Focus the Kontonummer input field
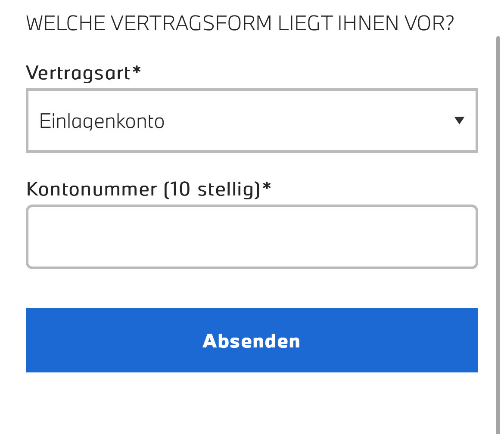Screen dimensions: 504x434 [x=252, y=237]
